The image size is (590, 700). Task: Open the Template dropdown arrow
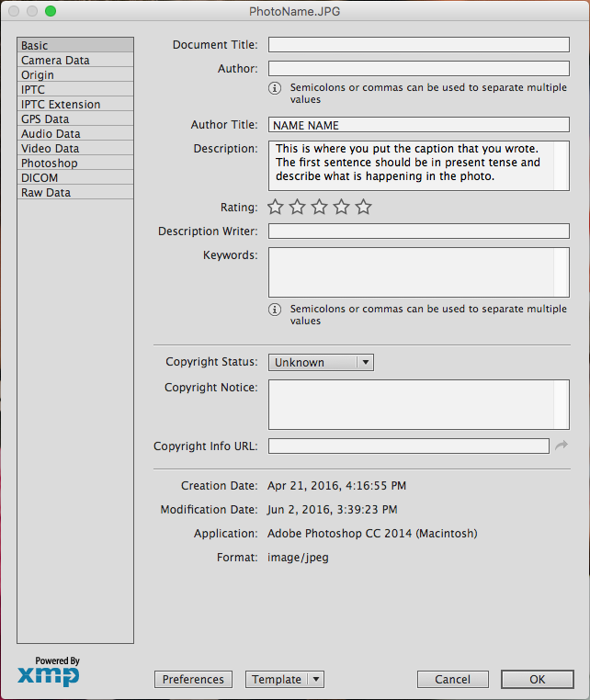click(316, 680)
